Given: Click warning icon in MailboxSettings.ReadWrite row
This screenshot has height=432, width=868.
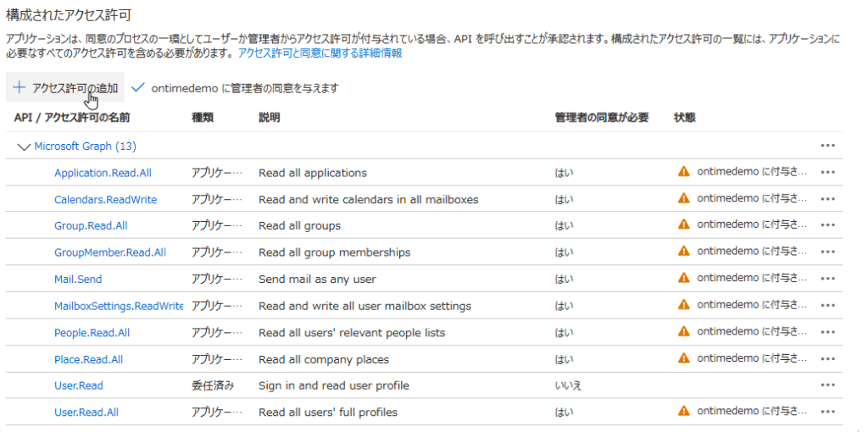Looking at the screenshot, I should point(684,305).
